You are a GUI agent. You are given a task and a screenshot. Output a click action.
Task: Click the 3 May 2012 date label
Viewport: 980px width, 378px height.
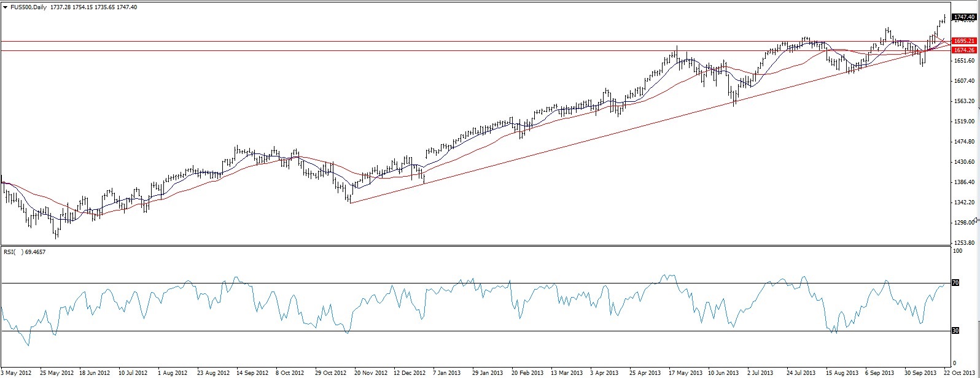tap(17, 372)
